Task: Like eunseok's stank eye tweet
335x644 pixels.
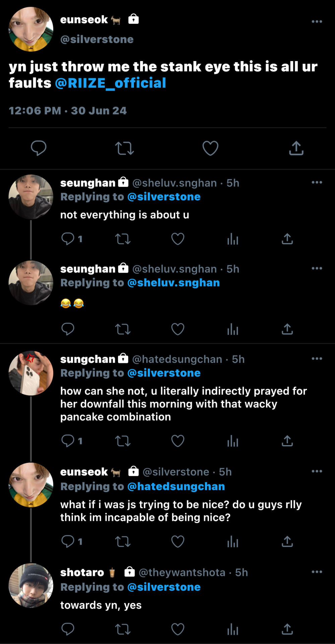Action: (210, 148)
